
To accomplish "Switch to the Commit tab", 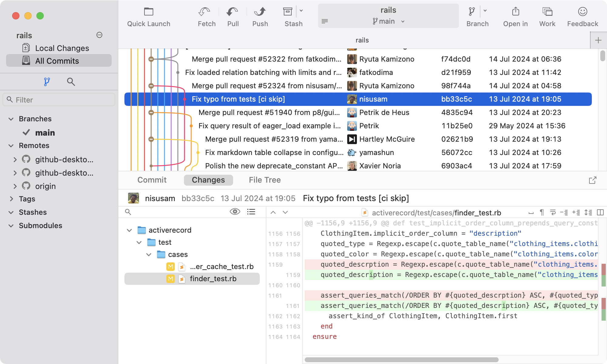I will pos(152,180).
